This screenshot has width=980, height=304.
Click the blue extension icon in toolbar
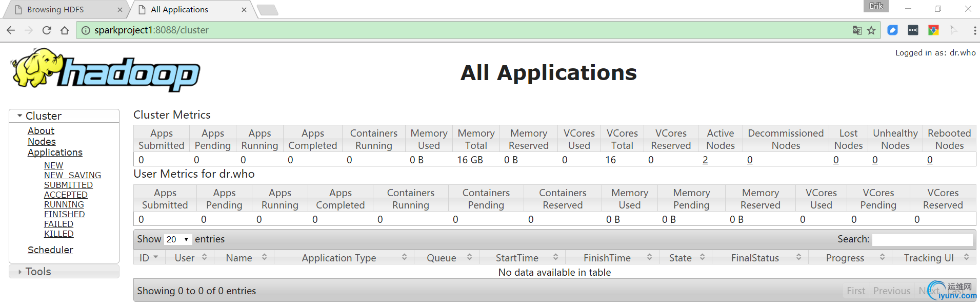click(893, 30)
